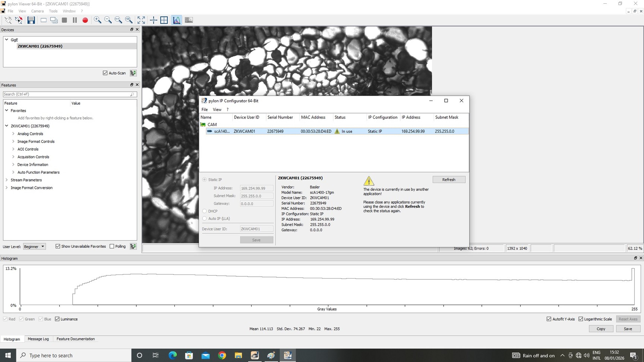Click Refresh in IP Configurator
The image size is (644, 362).
click(449, 180)
